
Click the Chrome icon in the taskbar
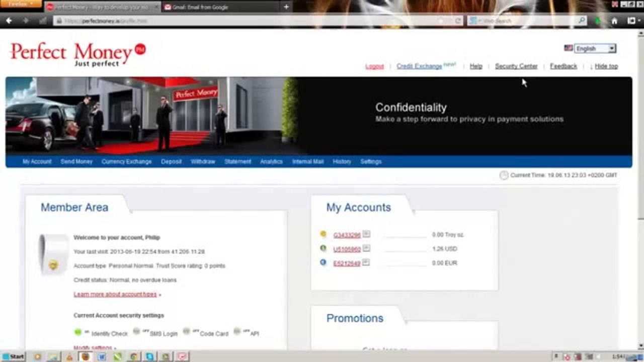(133, 356)
